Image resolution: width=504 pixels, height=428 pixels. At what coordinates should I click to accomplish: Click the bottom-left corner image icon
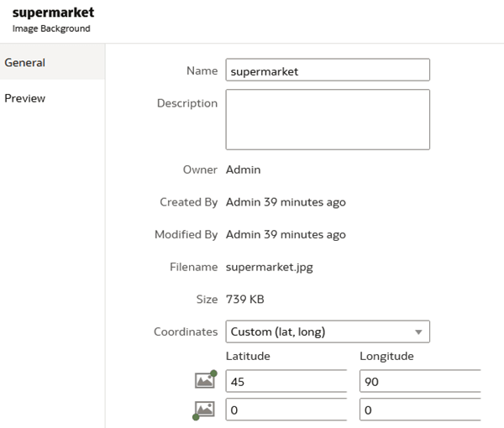point(205,410)
